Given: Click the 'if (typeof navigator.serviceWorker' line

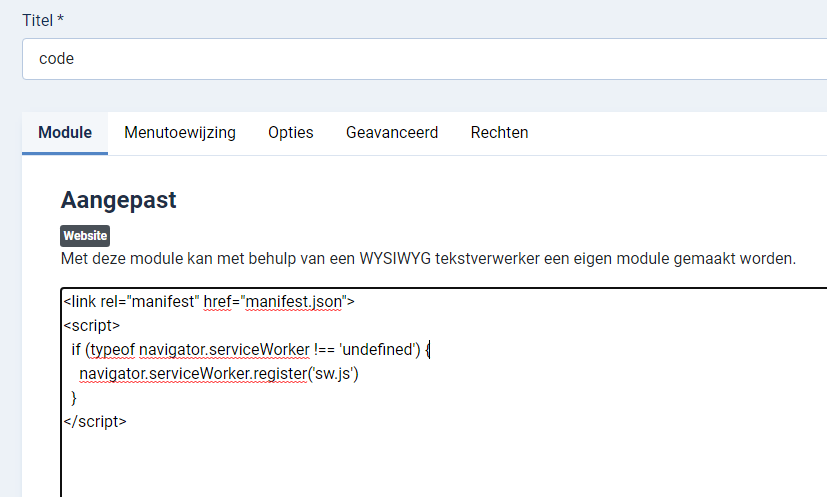Looking at the screenshot, I should pos(251,349).
